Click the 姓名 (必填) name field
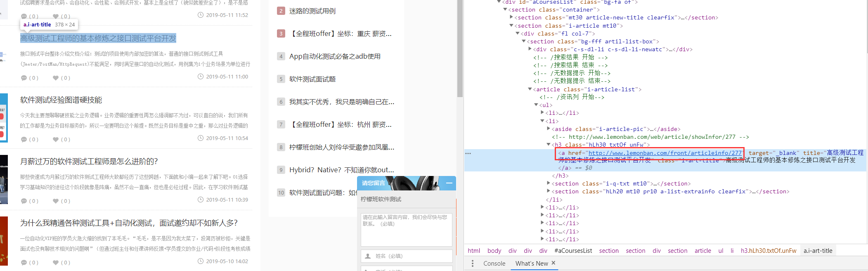868x271 pixels. click(x=406, y=256)
